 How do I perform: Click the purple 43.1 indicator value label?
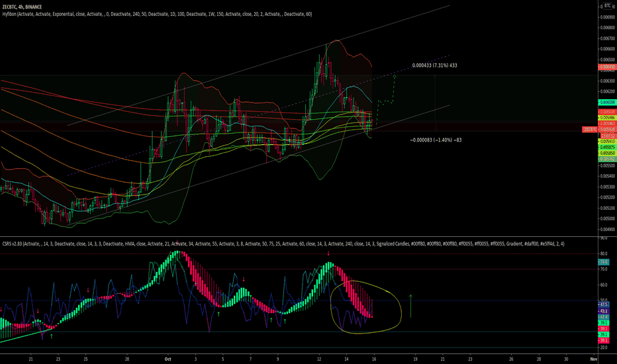pos(604,311)
